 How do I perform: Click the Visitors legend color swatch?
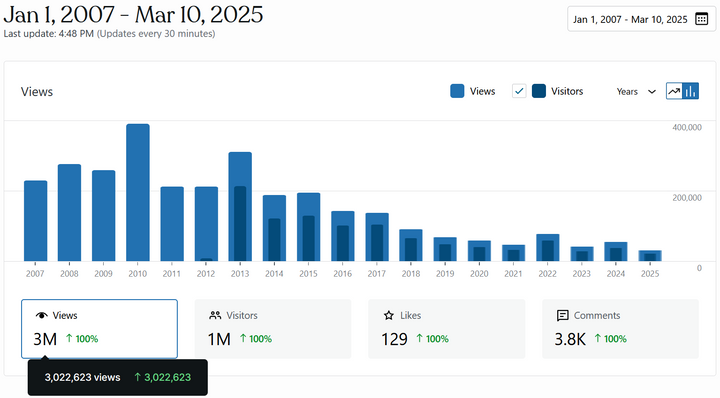[x=539, y=91]
